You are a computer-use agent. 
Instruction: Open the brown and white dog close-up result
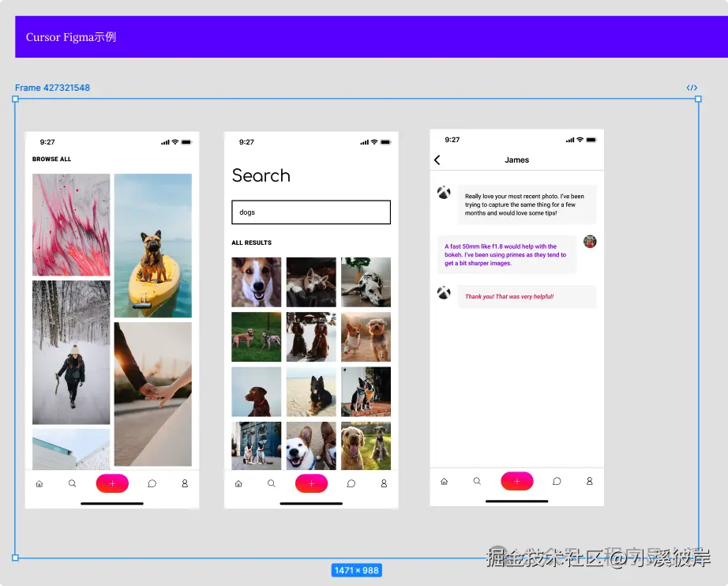pos(257,282)
